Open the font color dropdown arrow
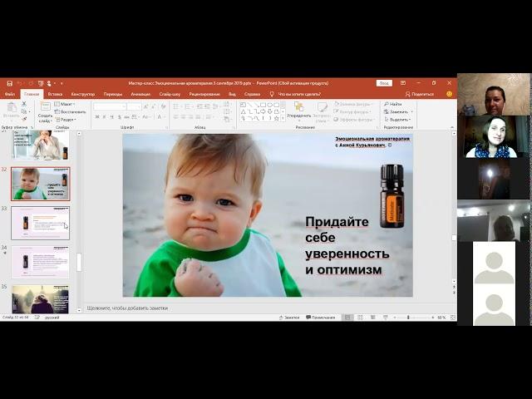The image size is (532, 399). (163, 117)
